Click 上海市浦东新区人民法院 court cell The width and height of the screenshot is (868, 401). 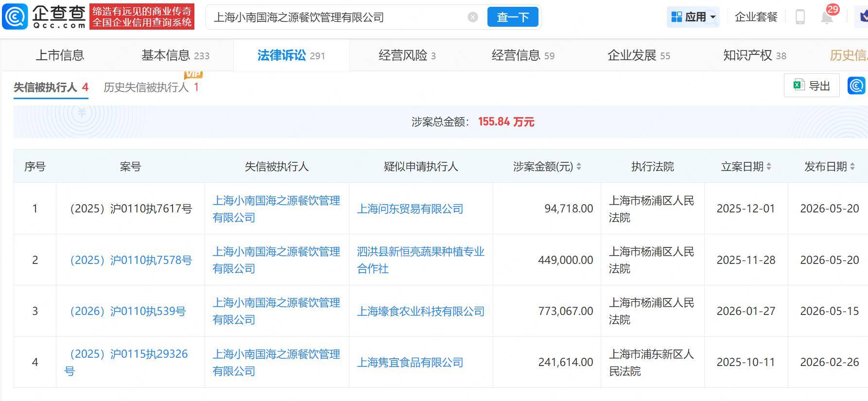(x=651, y=362)
